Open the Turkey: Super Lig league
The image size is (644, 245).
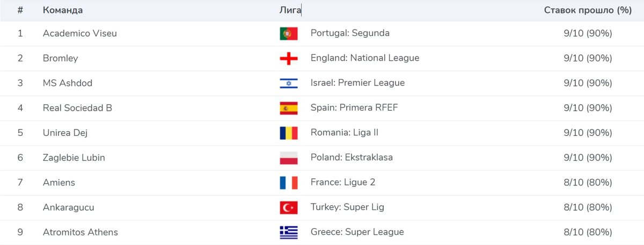tap(347, 207)
